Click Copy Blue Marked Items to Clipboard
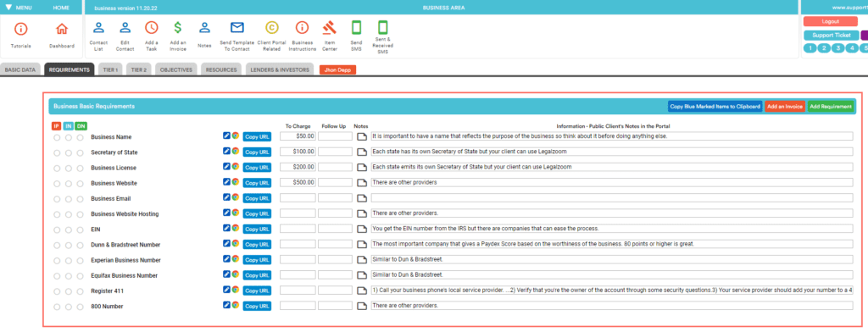 point(715,106)
